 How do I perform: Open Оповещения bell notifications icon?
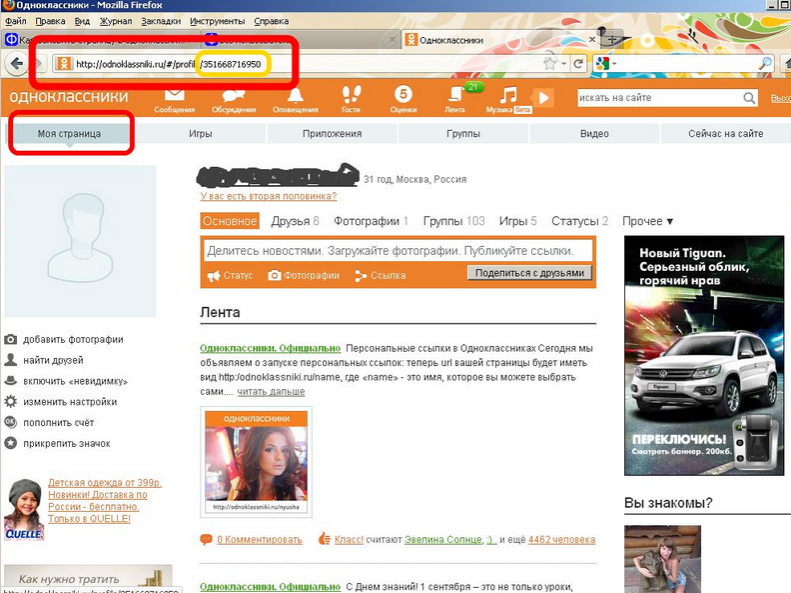click(x=295, y=95)
